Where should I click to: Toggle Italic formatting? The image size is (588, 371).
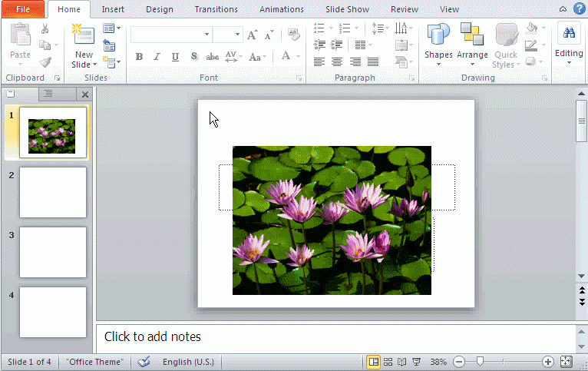(157, 57)
